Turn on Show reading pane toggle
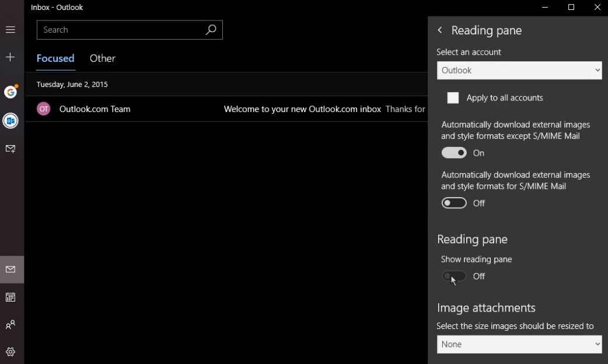The image size is (608, 364). [454, 276]
